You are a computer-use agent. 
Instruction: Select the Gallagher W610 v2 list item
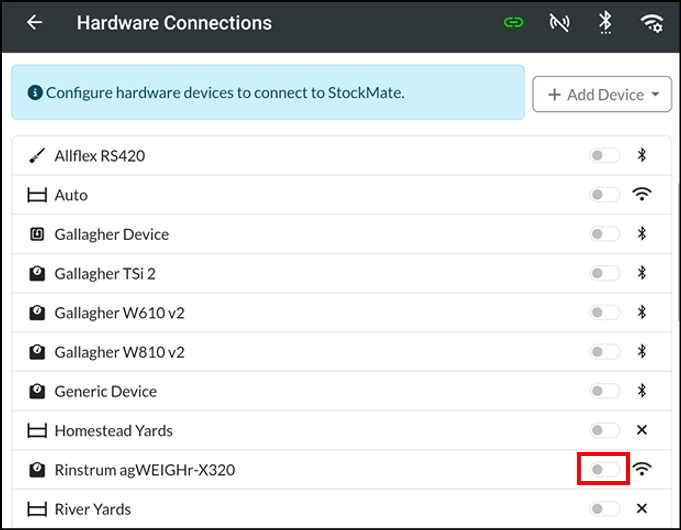(x=342, y=313)
